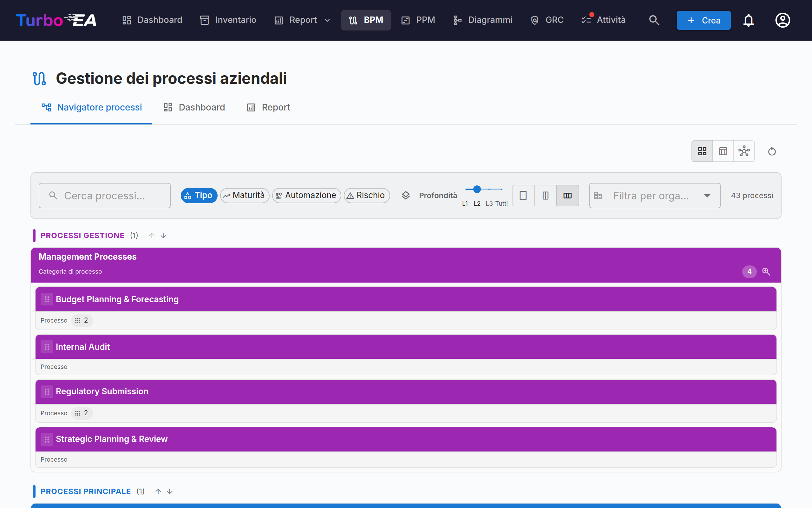Click drag handle of Regulatory Submission

tap(47, 392)
